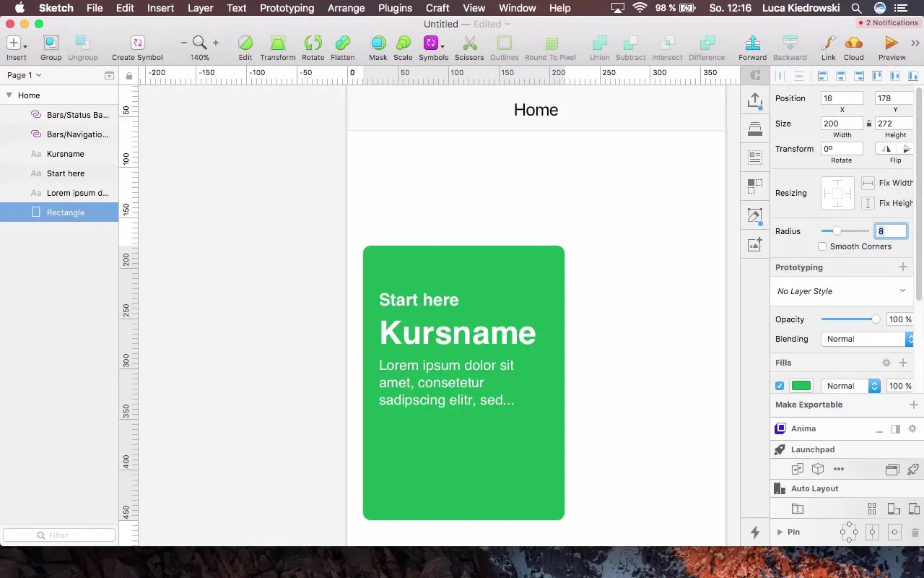The width and height of the screenshot is (924, 578).
Task: Uncheck the green fill checkbox
Action: point(780,386)
